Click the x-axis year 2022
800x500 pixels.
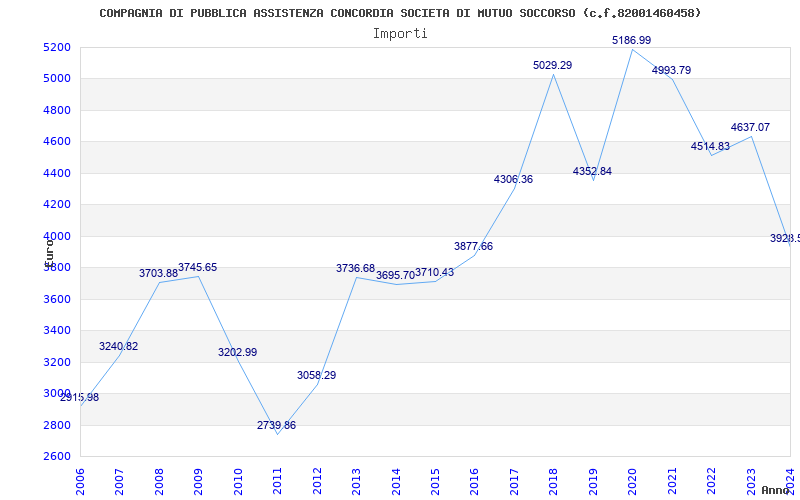[x=711, y=482]
